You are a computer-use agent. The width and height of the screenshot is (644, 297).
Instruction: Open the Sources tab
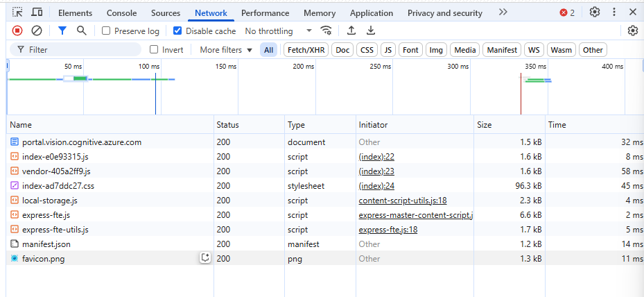tap(166, 13)
